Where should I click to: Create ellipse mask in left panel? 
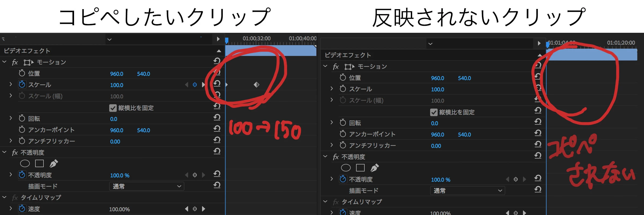pos(25,163)
